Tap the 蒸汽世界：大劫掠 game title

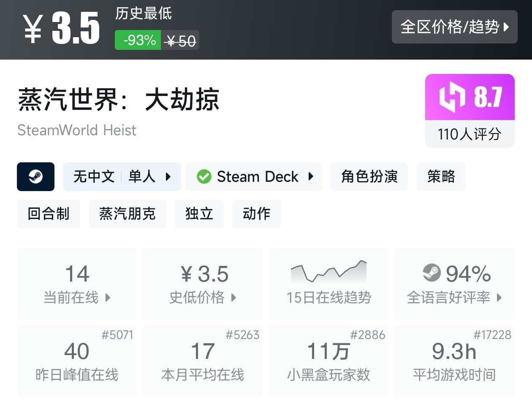[x=119, y=99]
